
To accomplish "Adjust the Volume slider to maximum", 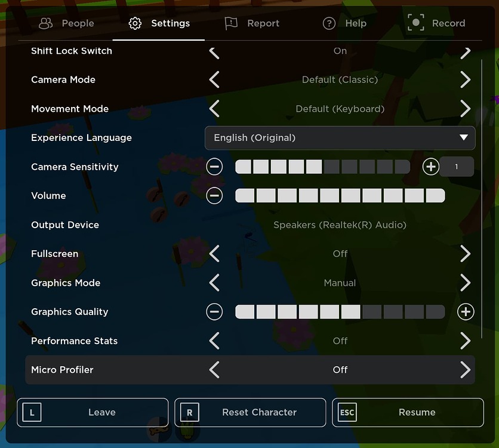I will tap(436, 195).
